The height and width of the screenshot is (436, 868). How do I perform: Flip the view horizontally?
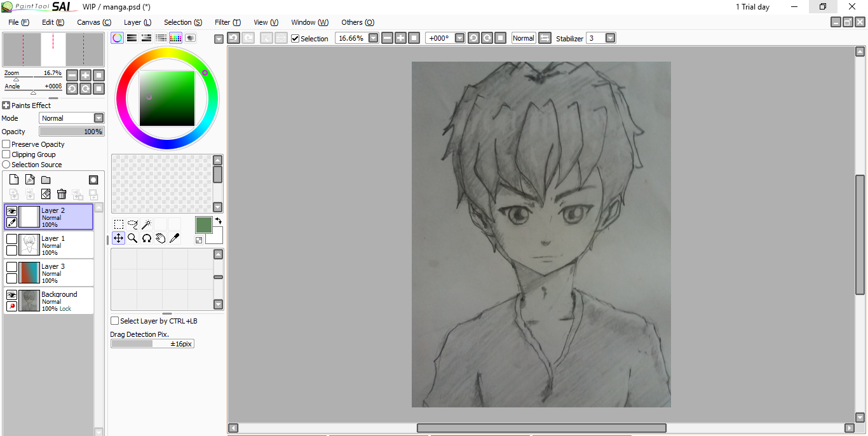545,38
